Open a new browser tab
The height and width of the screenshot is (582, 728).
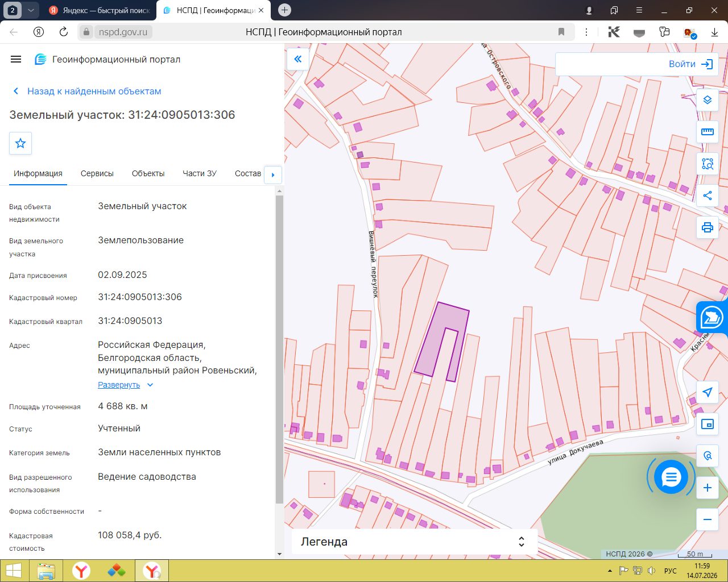coord(285,10)
